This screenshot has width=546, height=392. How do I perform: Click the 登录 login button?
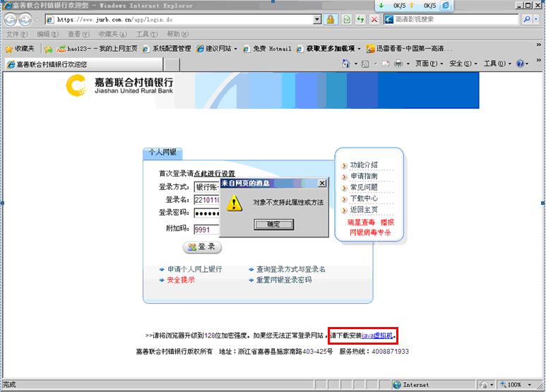202,247
